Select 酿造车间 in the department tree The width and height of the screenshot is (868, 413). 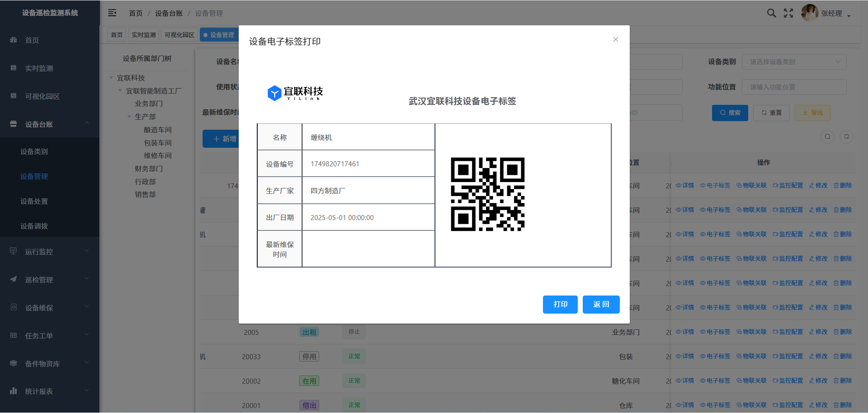coord(157,130)
